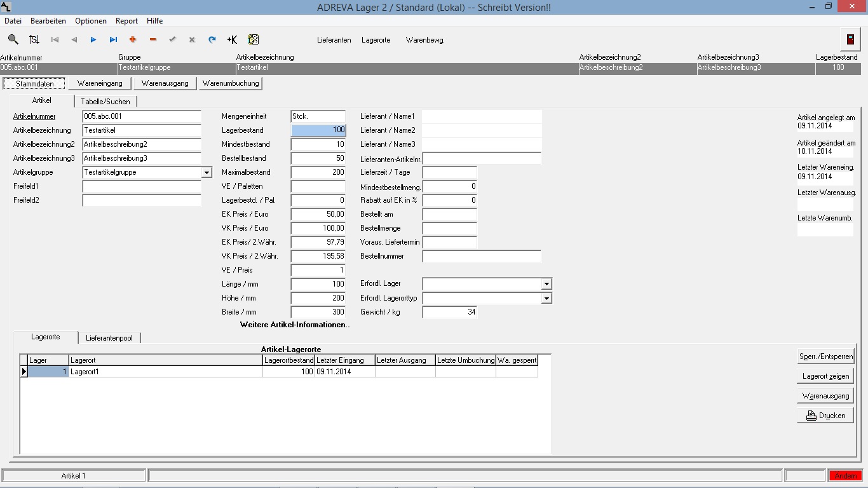Click the magnifier search icon
This screenshot has height=488, width=868.
tap(13, 39)
